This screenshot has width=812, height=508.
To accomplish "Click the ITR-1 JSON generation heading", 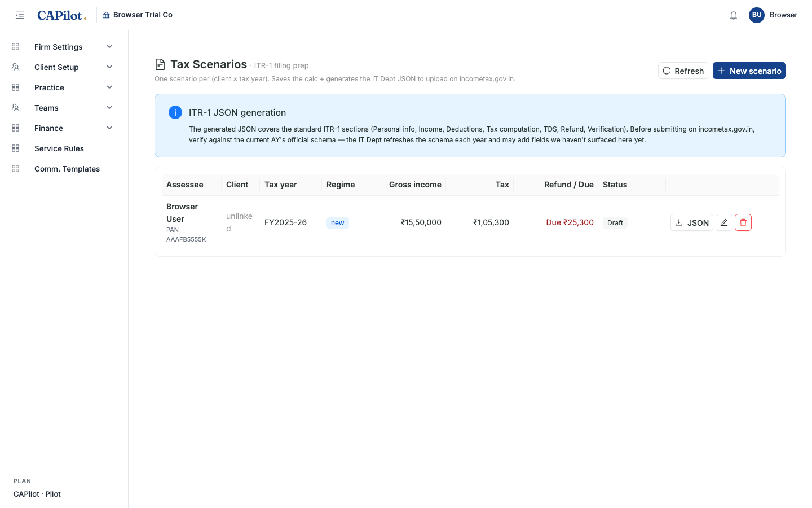I will tap(237, 112).
